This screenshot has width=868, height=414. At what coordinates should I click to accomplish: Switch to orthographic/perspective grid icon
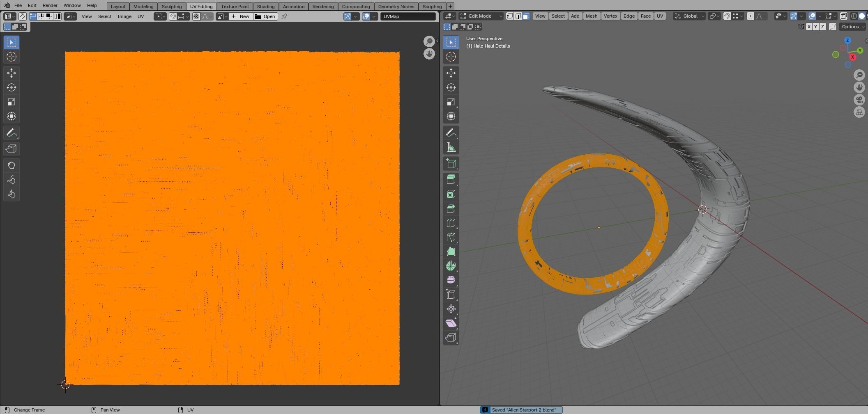[x=859, y=112]
